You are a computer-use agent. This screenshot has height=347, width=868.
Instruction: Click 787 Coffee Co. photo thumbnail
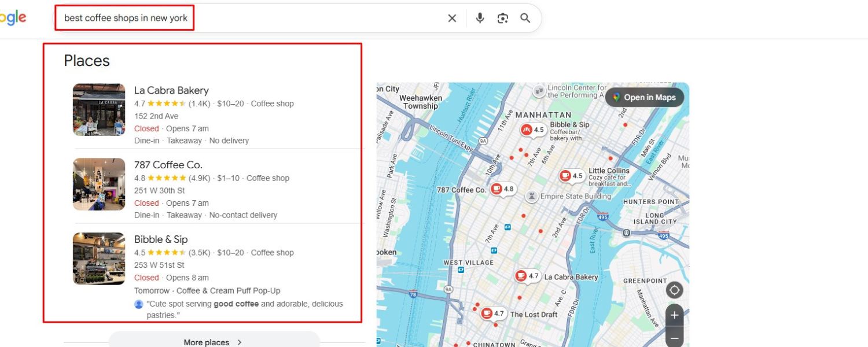click(99, 184)
